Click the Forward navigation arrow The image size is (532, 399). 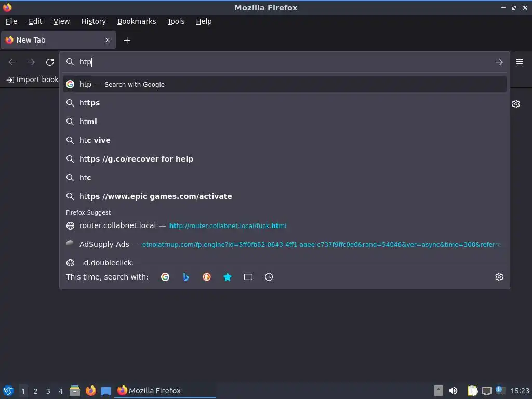31,62
